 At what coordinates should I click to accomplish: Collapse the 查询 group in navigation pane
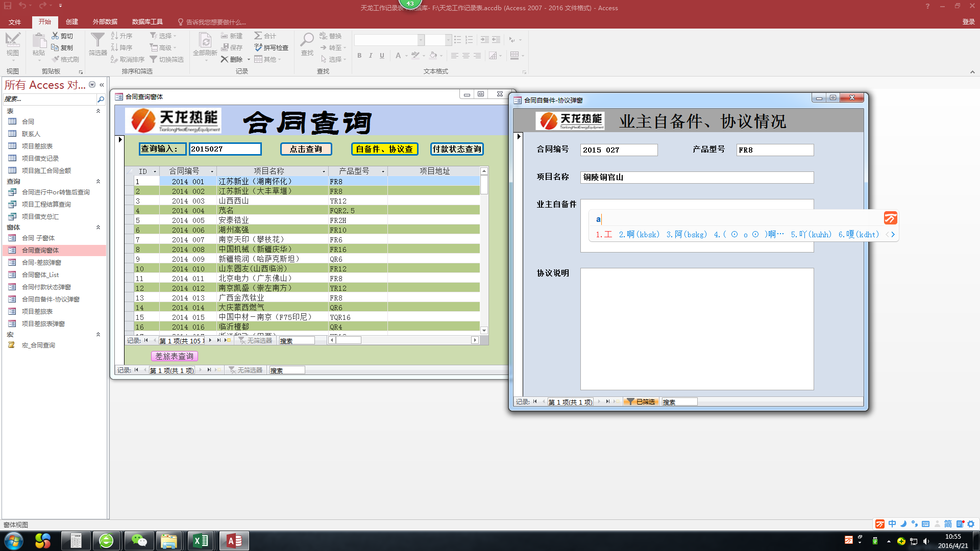click(98, 181)
